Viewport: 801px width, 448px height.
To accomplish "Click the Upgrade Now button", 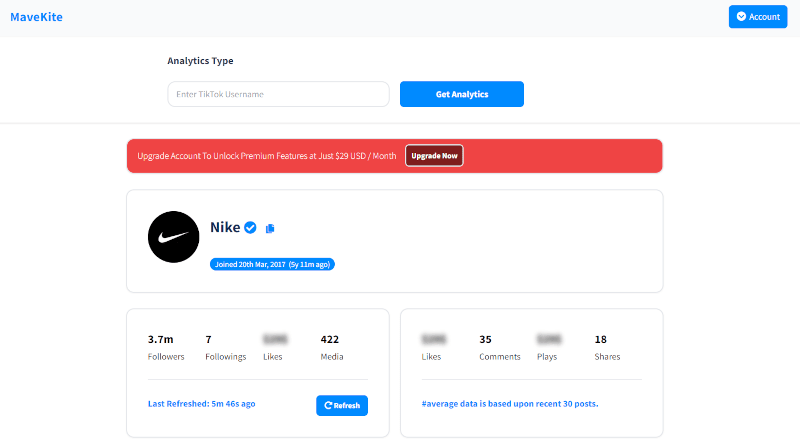I will [434, 156].
